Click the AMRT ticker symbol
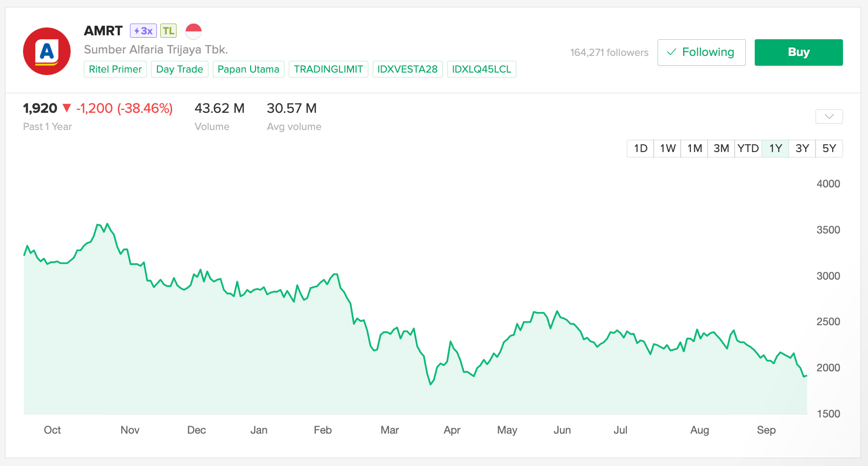Image resolution: width=868 pixels, height=466 pixels. [103, 31]
